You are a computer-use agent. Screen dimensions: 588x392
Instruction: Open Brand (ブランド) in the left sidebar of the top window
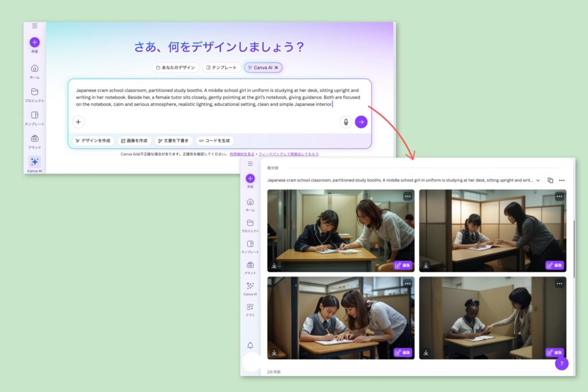pos(34,141)
